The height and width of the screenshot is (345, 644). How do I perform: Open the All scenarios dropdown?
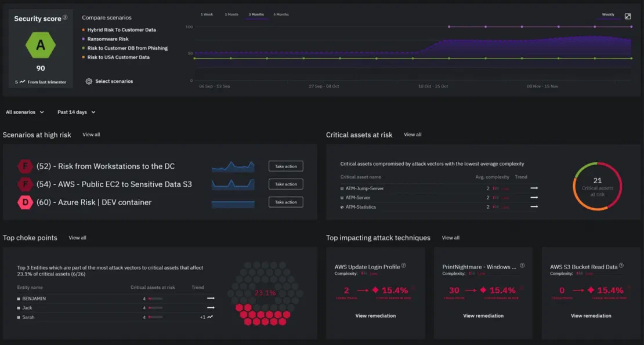[24, 112]
